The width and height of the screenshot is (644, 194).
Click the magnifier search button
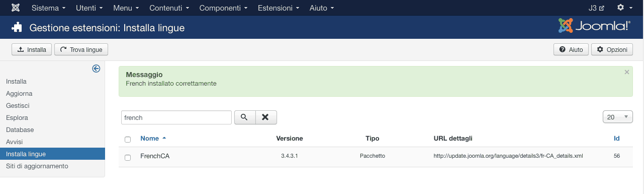click(244, 117)
